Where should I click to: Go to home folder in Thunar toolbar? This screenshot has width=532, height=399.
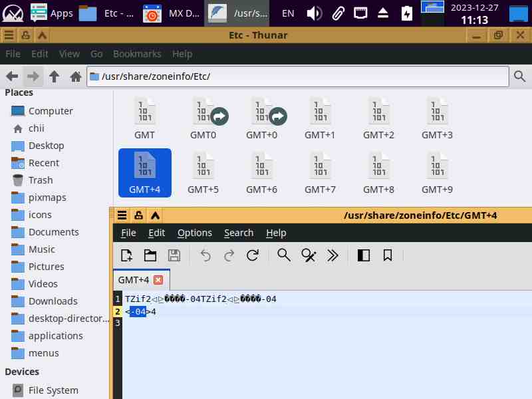click(75, 76)
